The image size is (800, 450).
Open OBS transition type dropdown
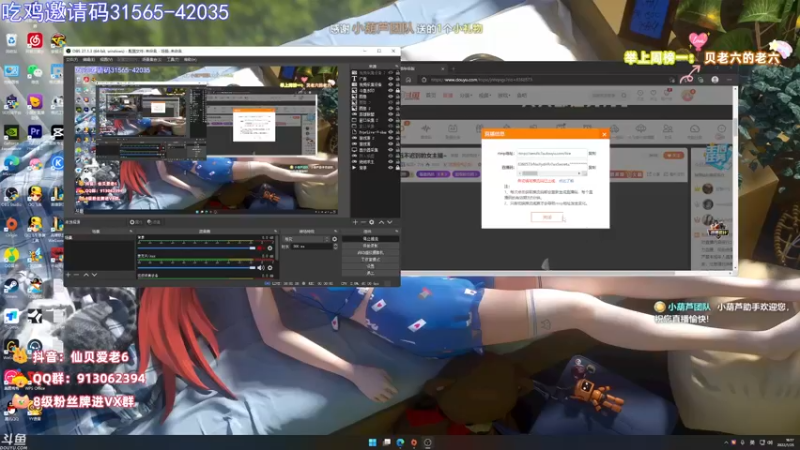[x=306, y=239]
